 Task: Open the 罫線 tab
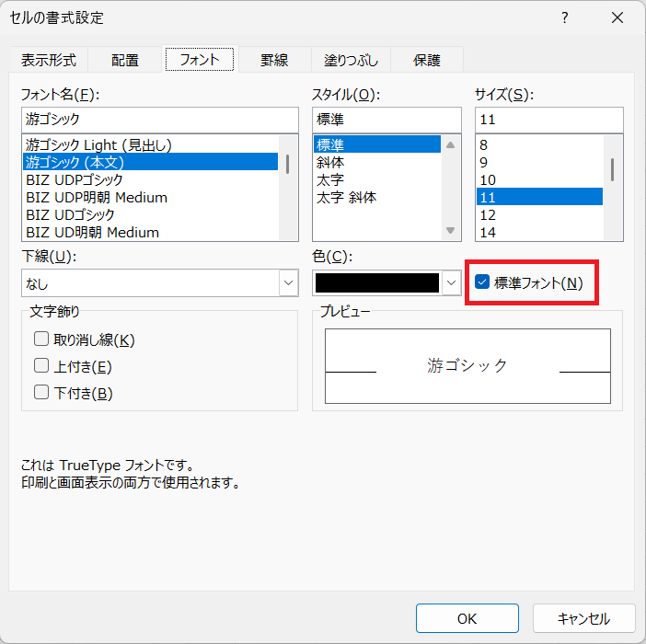point(273,60)
